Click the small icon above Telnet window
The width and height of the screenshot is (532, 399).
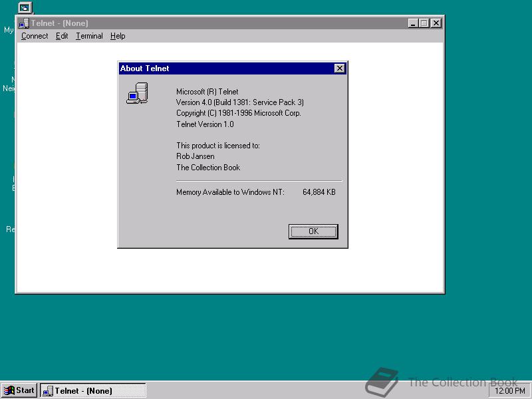pyautogui.click(x=25, y=7)
